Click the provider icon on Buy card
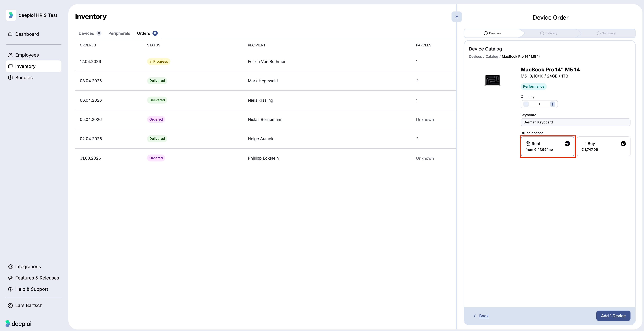The width and height of the screenshot is (644, 331). click(623, 144)
